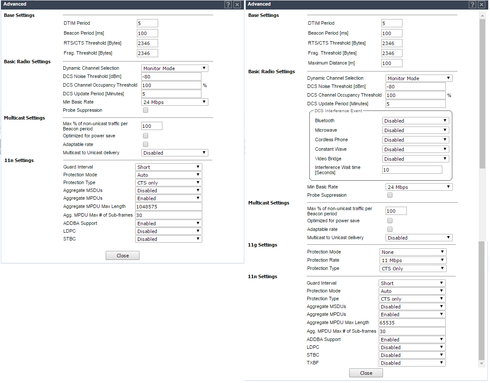Click DTIM Period field in left dialog

coord(147,23)
